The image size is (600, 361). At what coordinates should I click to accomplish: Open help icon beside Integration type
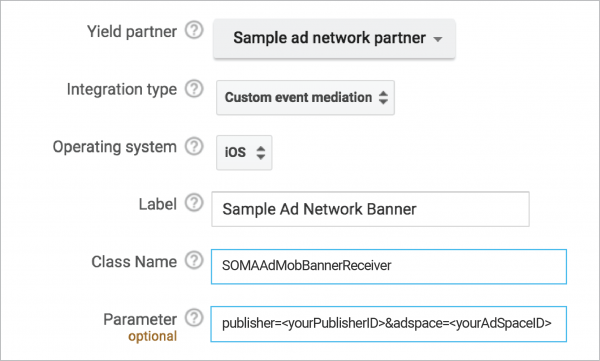tap(194, 89)
